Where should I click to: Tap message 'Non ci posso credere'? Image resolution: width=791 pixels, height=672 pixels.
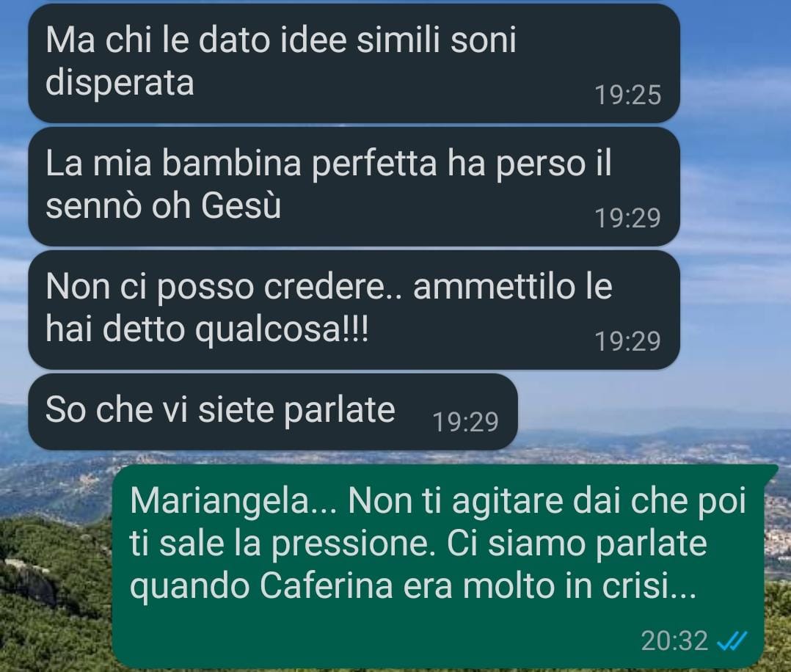[x=354, y=310]
